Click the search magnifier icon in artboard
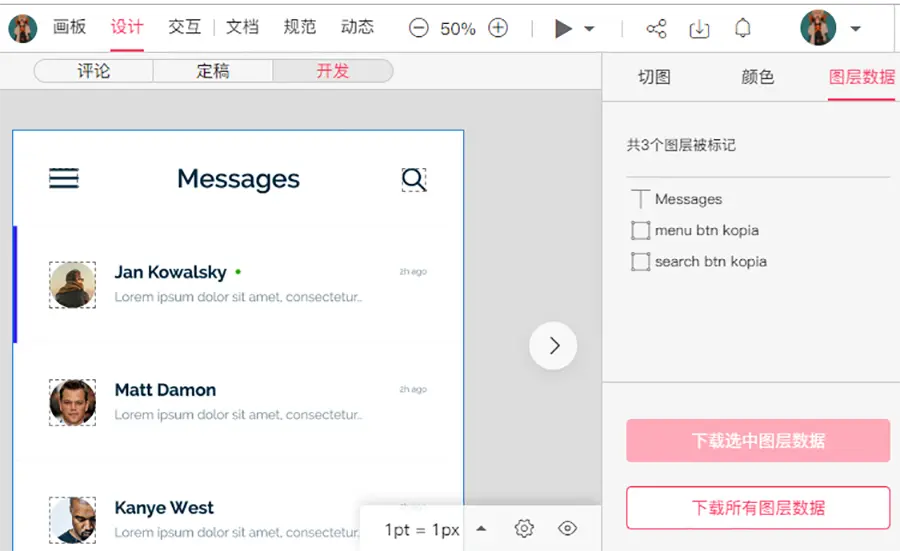900x551 pixels. [414, 180]
